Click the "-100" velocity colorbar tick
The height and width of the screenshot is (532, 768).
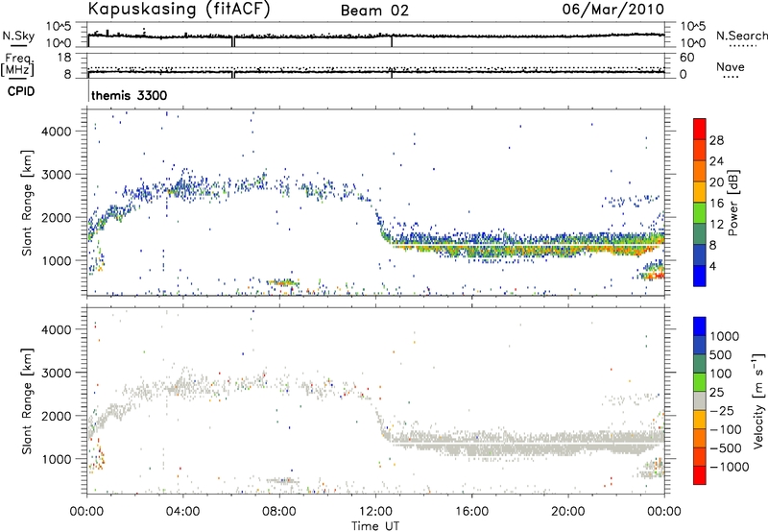(x=725, y=429)
